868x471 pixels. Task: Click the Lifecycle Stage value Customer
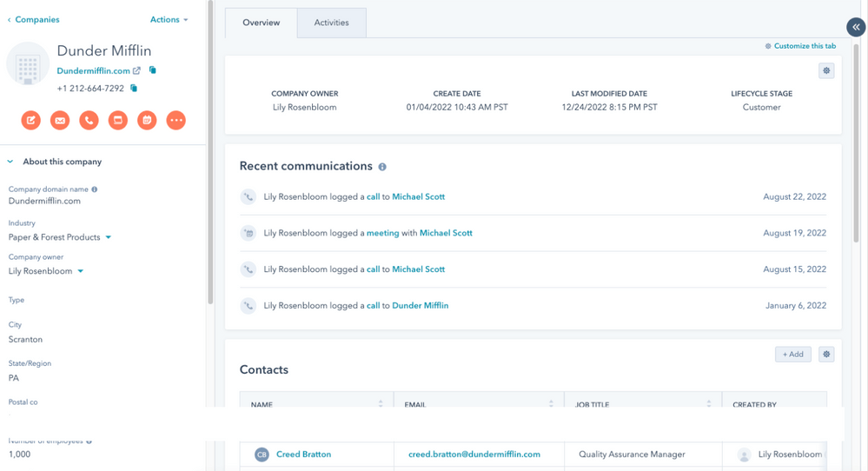761,108
